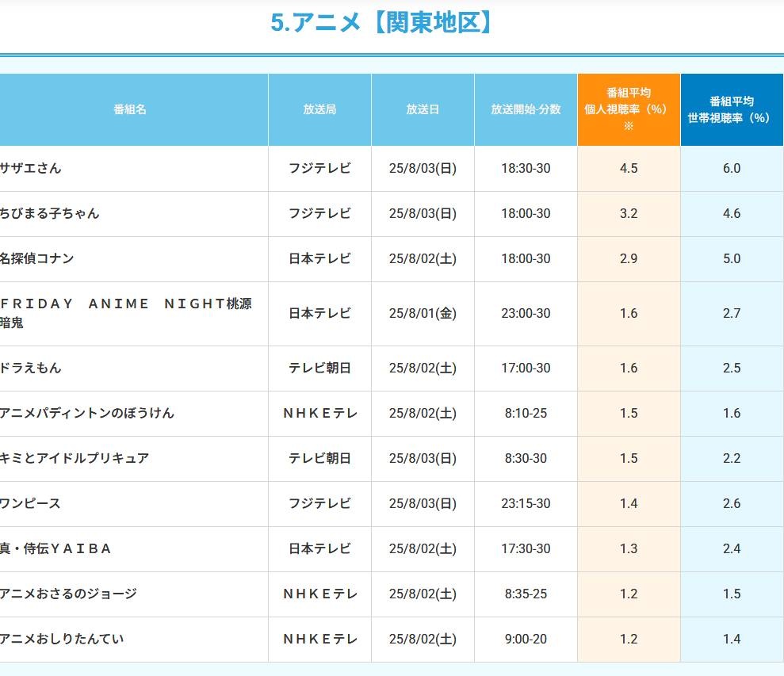Click the blue 世帯視聴率 column header

click(731, 109)
